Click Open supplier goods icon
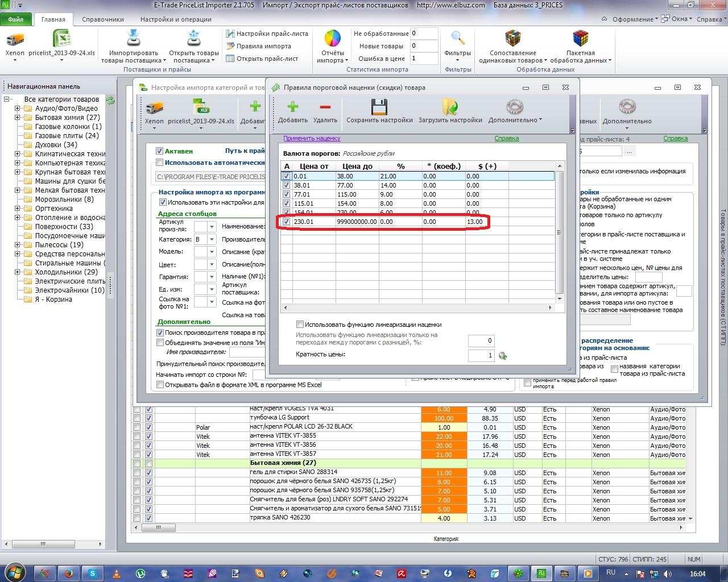Viewport: 728px width, 582px height. tap(194, 38)
